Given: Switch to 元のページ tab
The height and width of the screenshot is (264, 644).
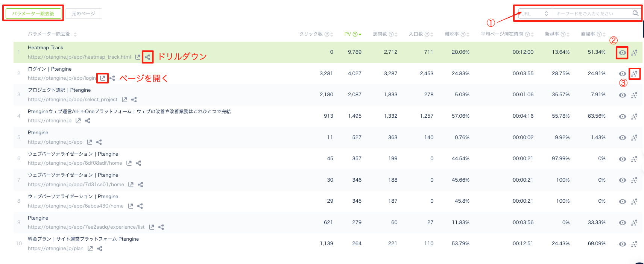Looking at the screenshot, I should [84, 14].
